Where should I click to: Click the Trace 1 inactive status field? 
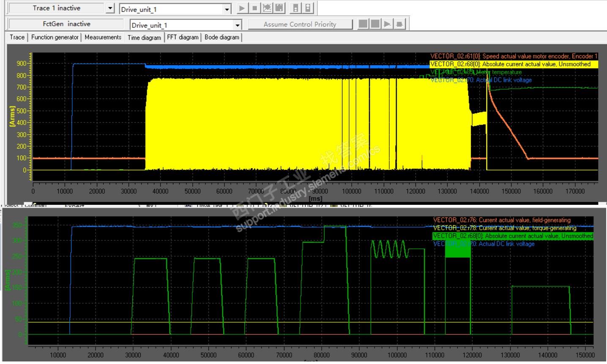click(57, 8)
